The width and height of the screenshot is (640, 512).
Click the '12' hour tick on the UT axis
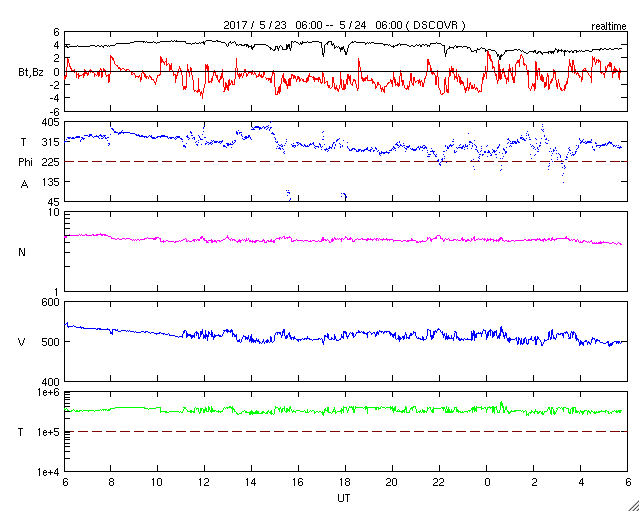(x=204, y=483)
